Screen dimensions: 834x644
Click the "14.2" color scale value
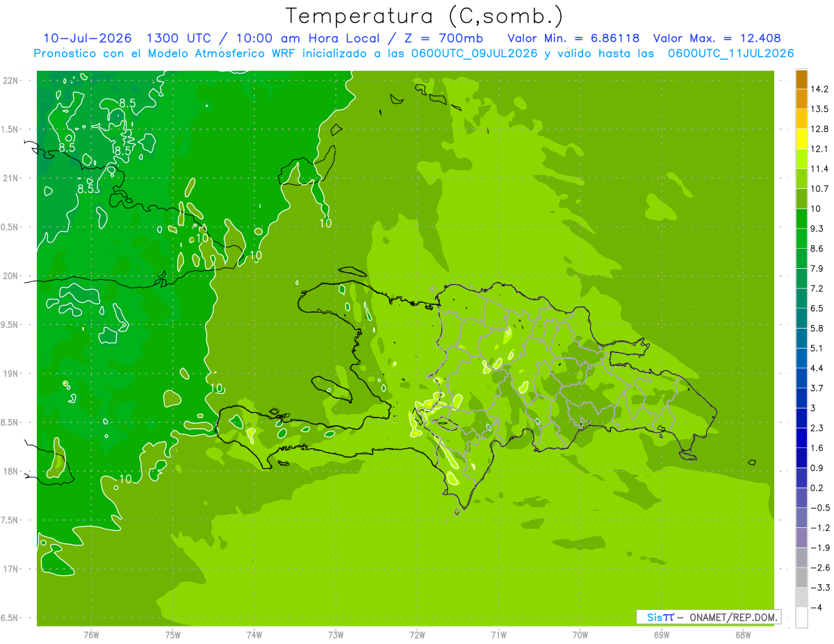[x=819, y=89]
